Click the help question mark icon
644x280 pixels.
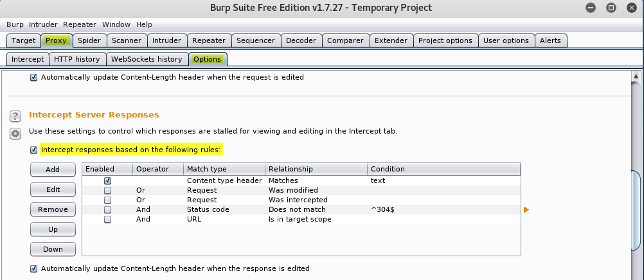point(15,116)
